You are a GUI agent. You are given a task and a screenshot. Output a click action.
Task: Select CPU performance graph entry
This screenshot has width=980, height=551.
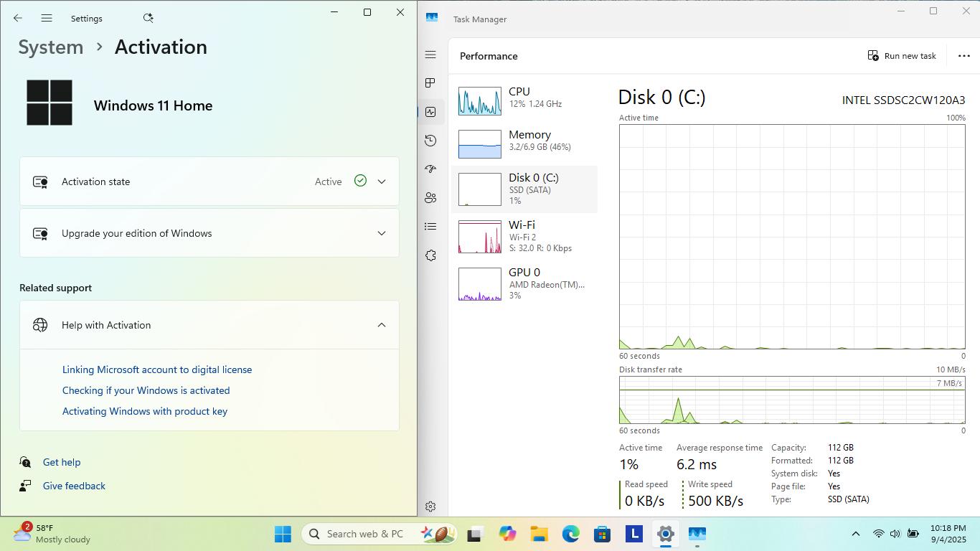(524, 101)
